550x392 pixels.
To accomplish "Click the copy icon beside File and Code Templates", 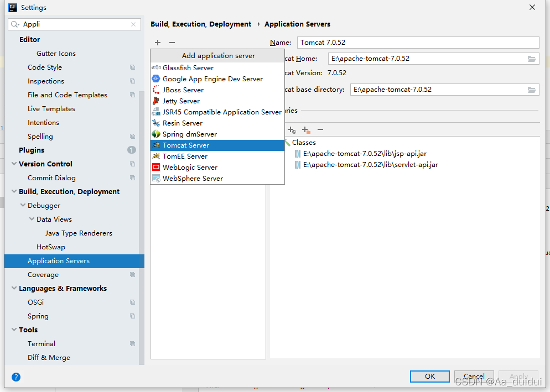I will (x=132, y=95).
